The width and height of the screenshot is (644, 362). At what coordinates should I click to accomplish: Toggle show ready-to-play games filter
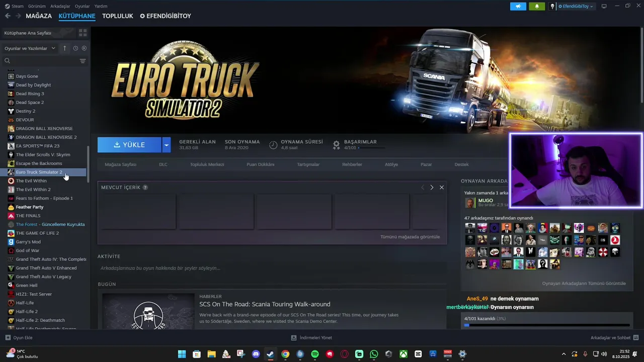84,48
